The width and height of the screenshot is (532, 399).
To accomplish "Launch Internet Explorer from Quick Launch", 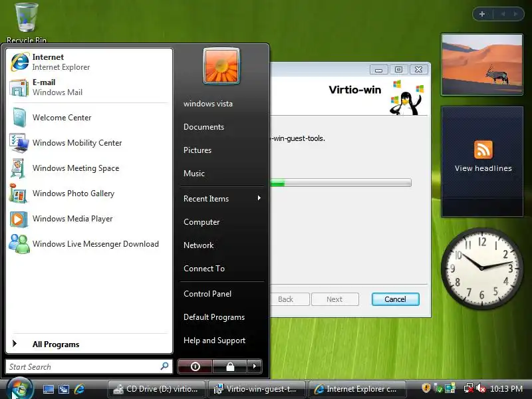I will click(x=79, y=389).
